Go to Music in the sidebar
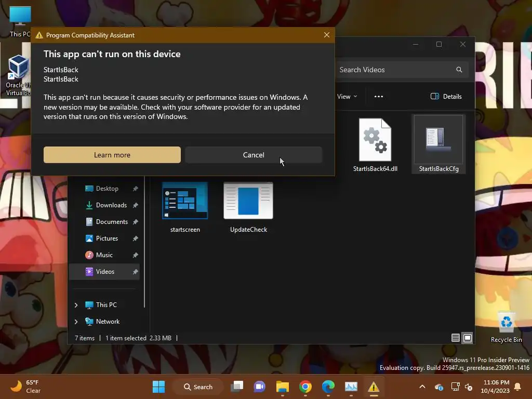Screen dimensions: 532x399 [x=104, y=255]
